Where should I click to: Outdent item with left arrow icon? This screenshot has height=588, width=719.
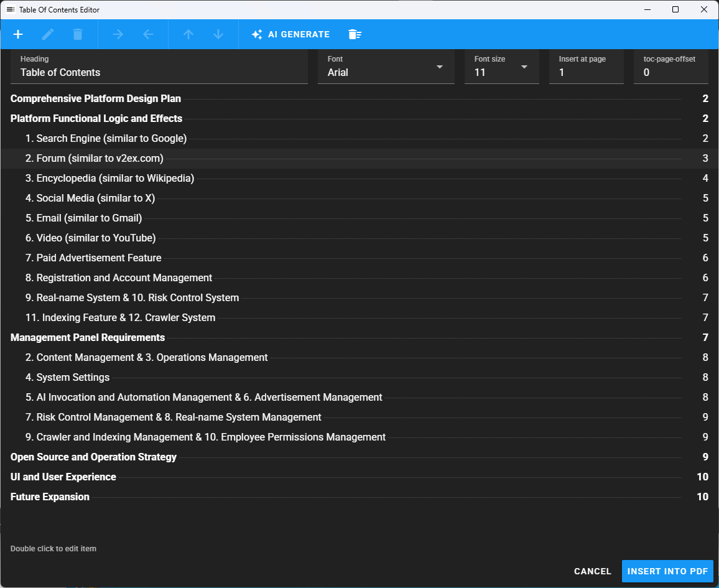(x=148, y=34)
